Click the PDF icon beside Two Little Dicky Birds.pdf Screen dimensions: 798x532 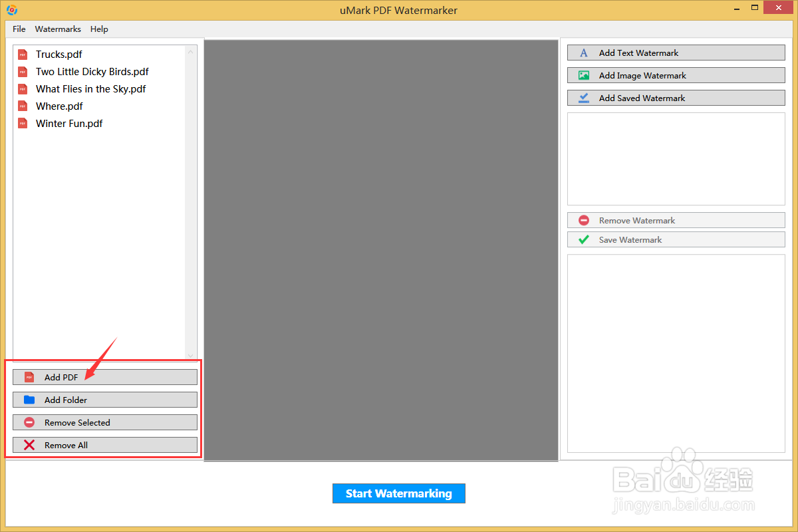coord(23,72)
